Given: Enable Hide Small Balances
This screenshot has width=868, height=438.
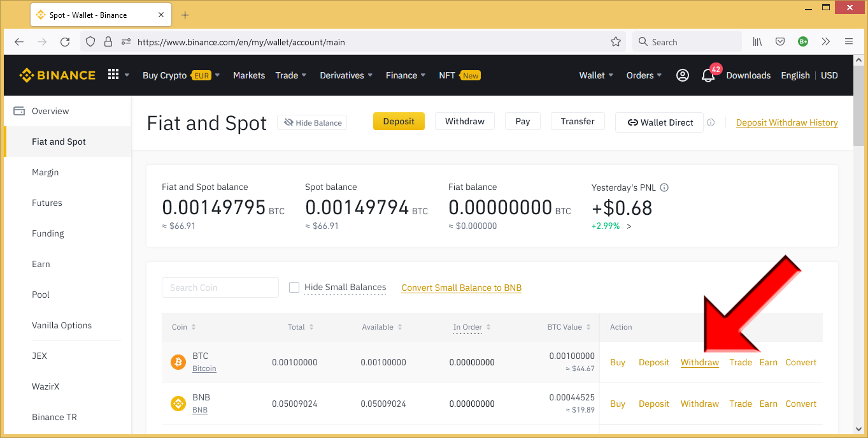Looking at the screenshot, I should tap(294, 287).
